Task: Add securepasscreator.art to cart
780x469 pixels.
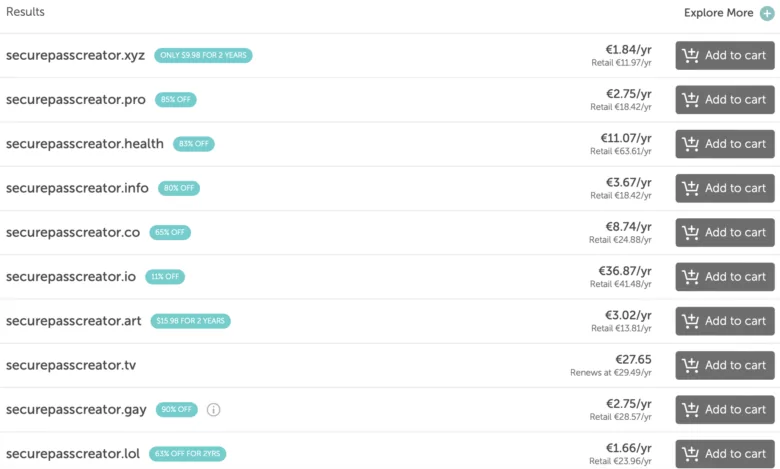Action: coord(725,321)
